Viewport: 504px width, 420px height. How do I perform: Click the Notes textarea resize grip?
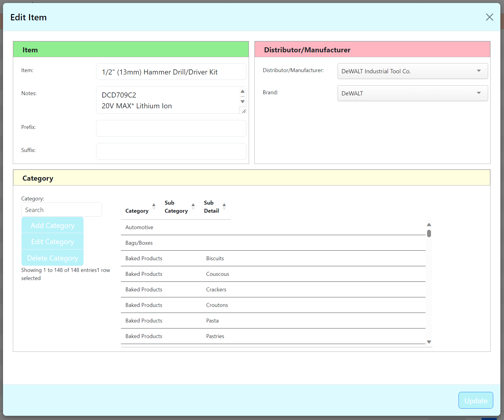tap(243, 111)
